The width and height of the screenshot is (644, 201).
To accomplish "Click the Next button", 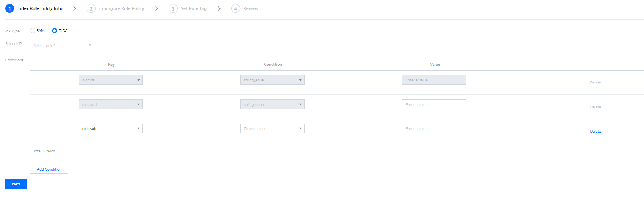I will 16,184.
